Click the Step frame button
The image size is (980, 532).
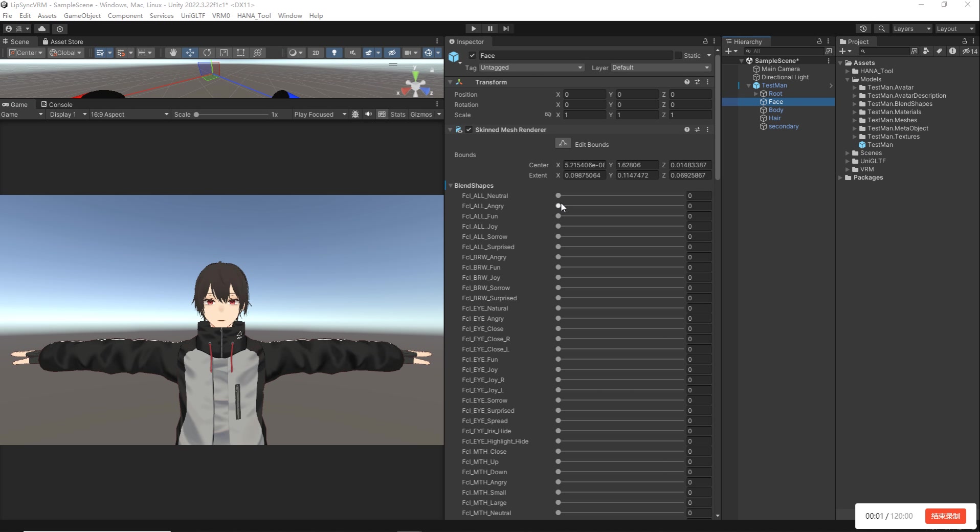506,29
